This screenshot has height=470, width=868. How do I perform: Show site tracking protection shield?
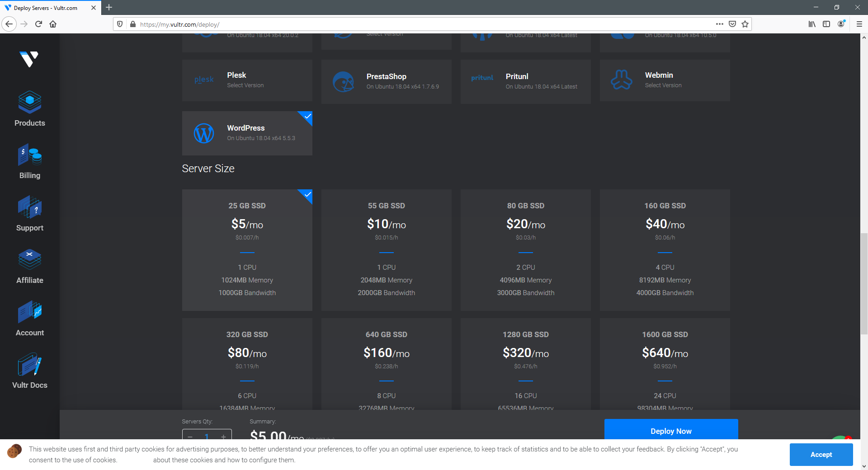(x=120, y=24)
